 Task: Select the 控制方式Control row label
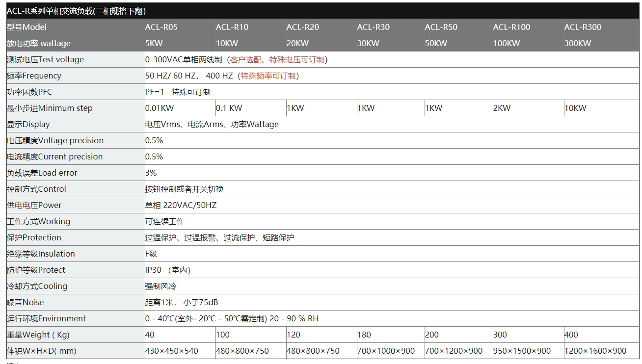[36, 189]
